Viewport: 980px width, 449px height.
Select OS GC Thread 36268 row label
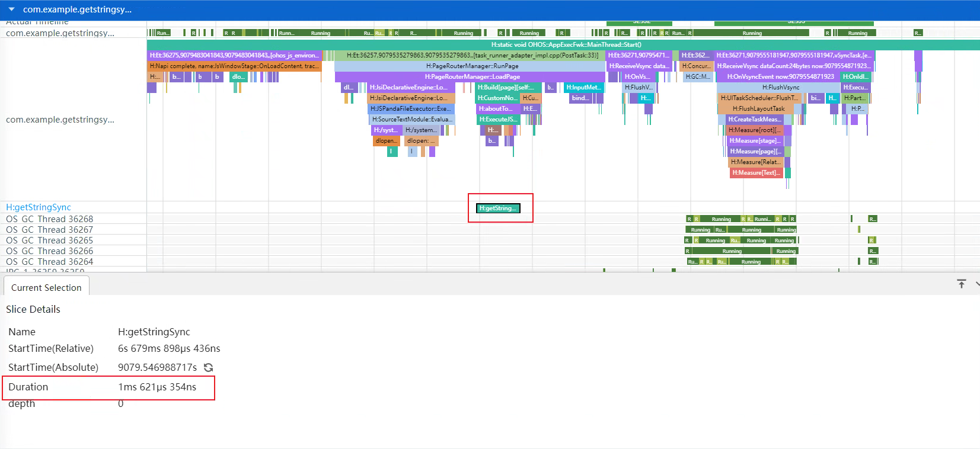tap(49, 219)
